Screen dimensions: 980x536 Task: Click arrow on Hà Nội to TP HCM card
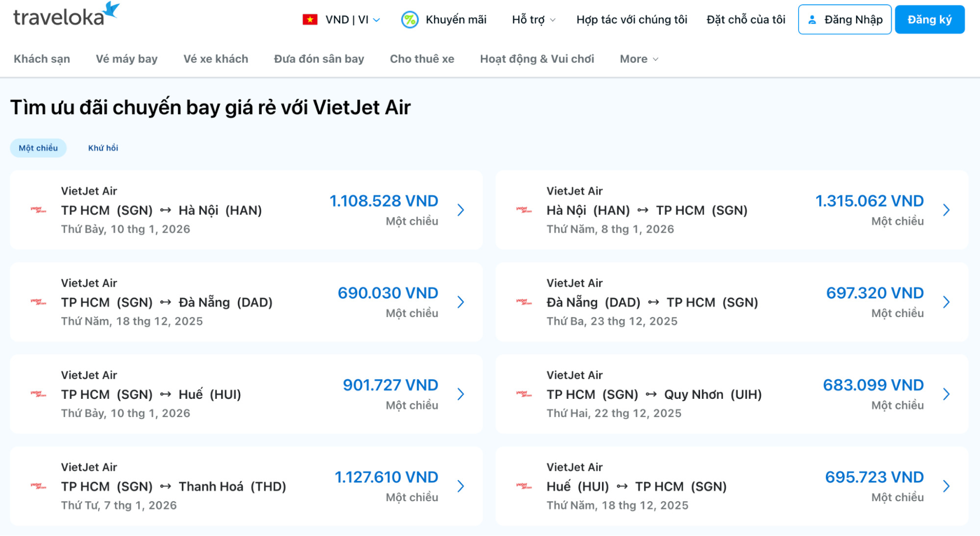tap(946, 210)
